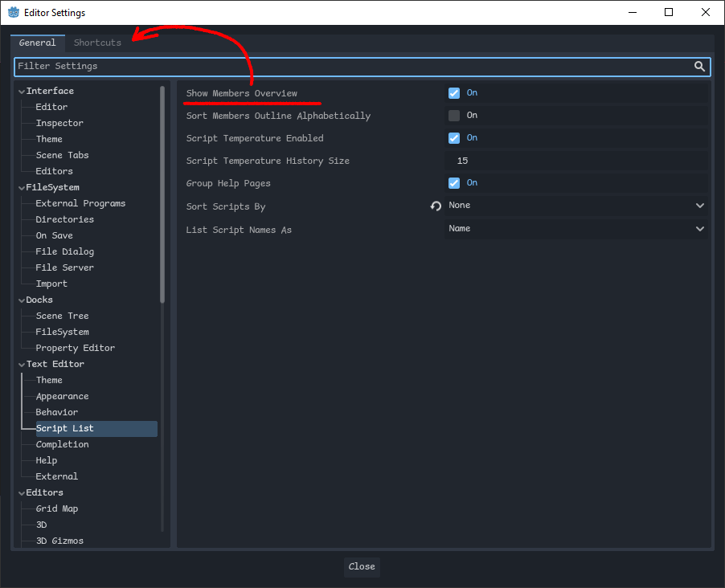Disable the Show Members Overview setting
Screen dimensions: 725x588
[x=453, y=92]
